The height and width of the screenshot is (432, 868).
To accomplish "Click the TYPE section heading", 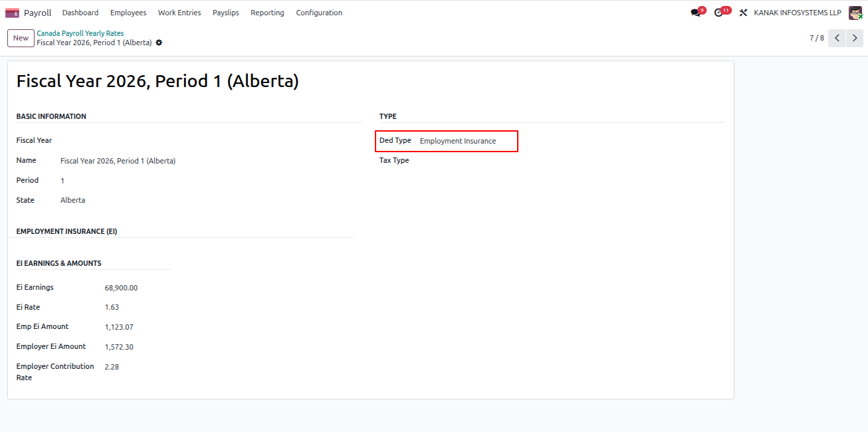I will (388, 116).
